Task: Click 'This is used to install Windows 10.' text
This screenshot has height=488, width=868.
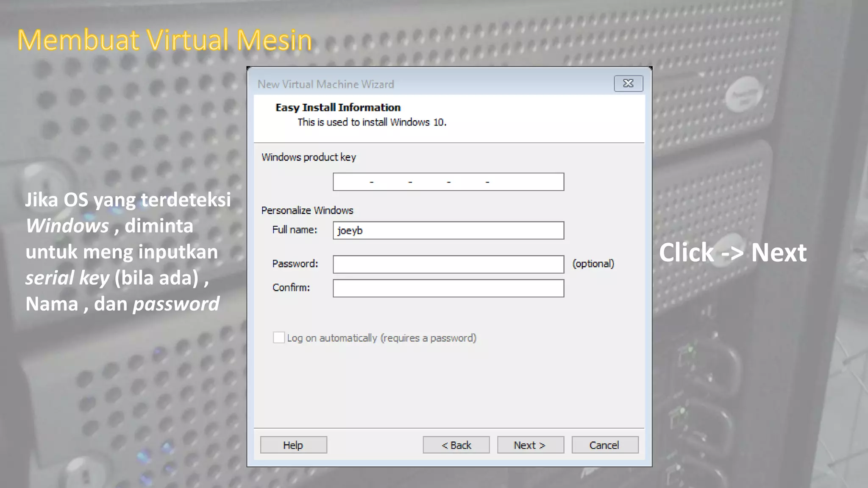Action: 372,122
